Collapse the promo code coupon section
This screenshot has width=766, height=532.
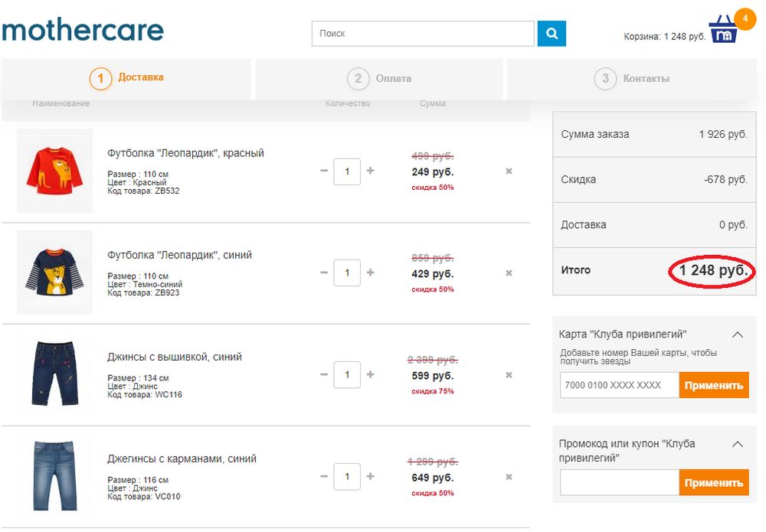pyautogui.click(x=738, y=444)
